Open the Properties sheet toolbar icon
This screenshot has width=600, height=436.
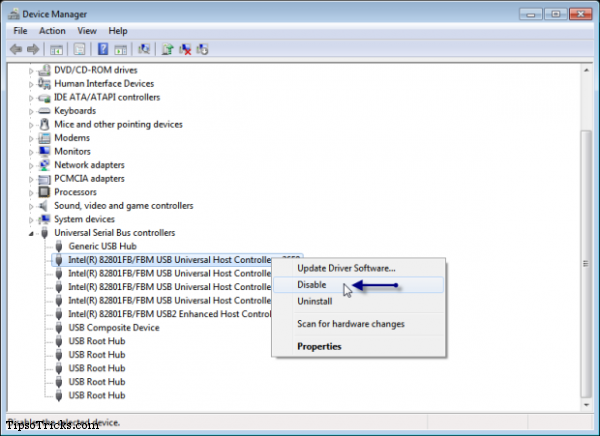(x=79, y=49)
